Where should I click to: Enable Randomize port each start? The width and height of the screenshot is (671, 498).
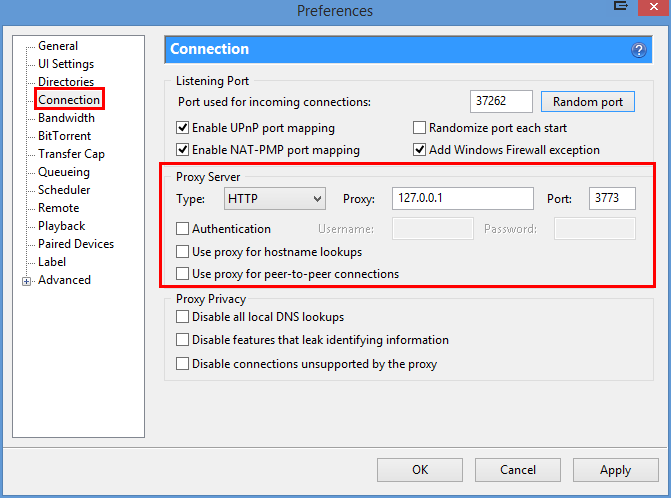(419, 128)
